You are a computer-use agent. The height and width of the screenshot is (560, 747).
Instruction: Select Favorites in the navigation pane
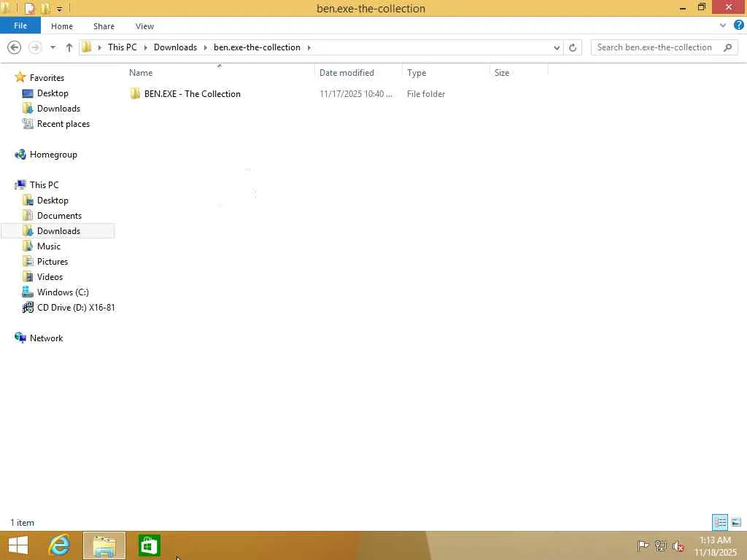click(47, 77)
